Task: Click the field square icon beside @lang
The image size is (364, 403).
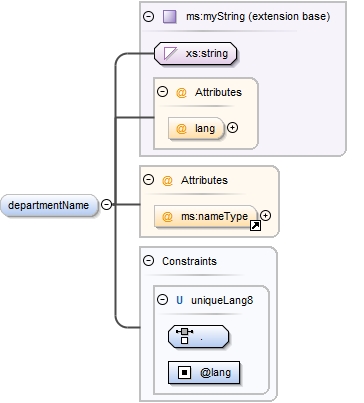Action: (184, 372)
